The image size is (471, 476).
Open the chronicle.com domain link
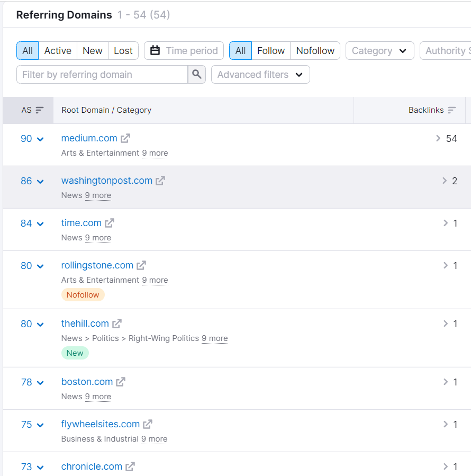coord(92,466)
